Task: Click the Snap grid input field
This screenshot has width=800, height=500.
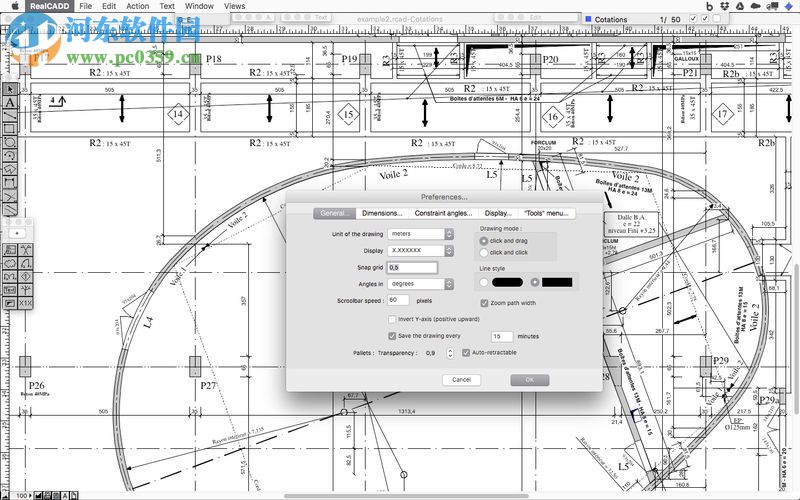Action: point(412,267)
